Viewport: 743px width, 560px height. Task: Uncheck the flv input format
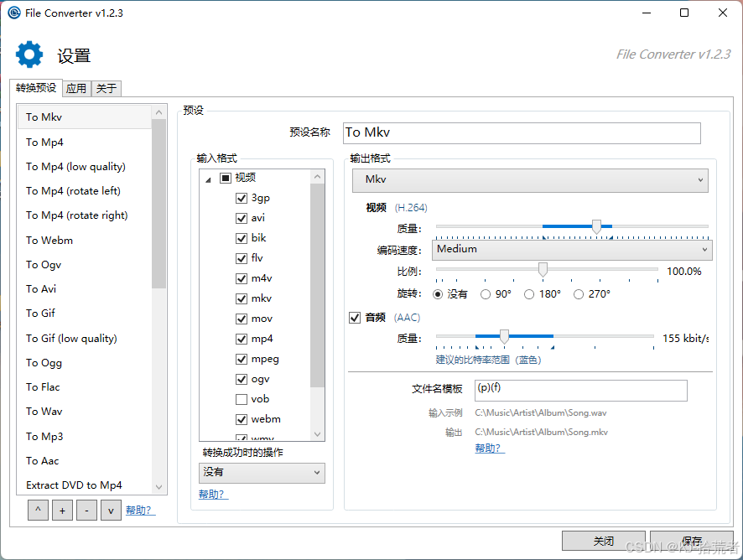242,258
